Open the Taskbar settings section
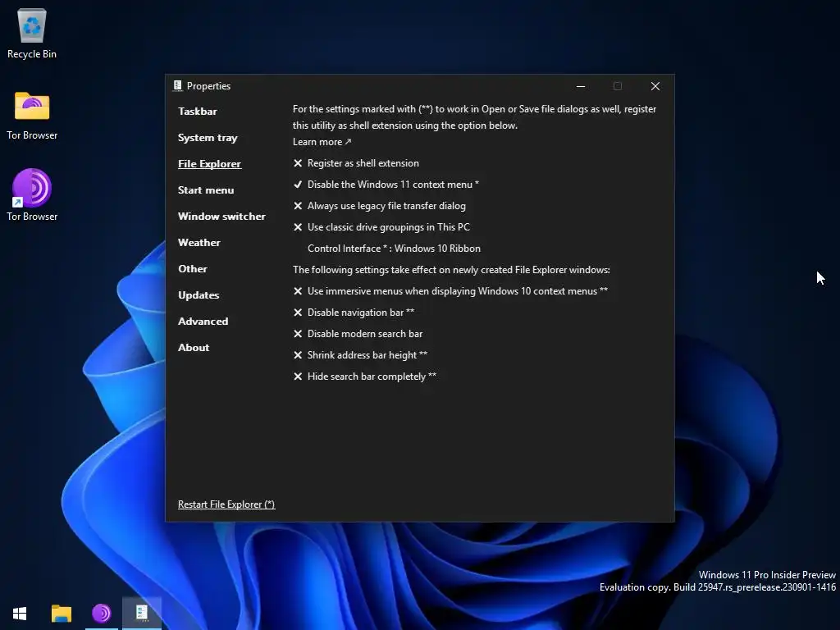 click(x=198, y=112)
